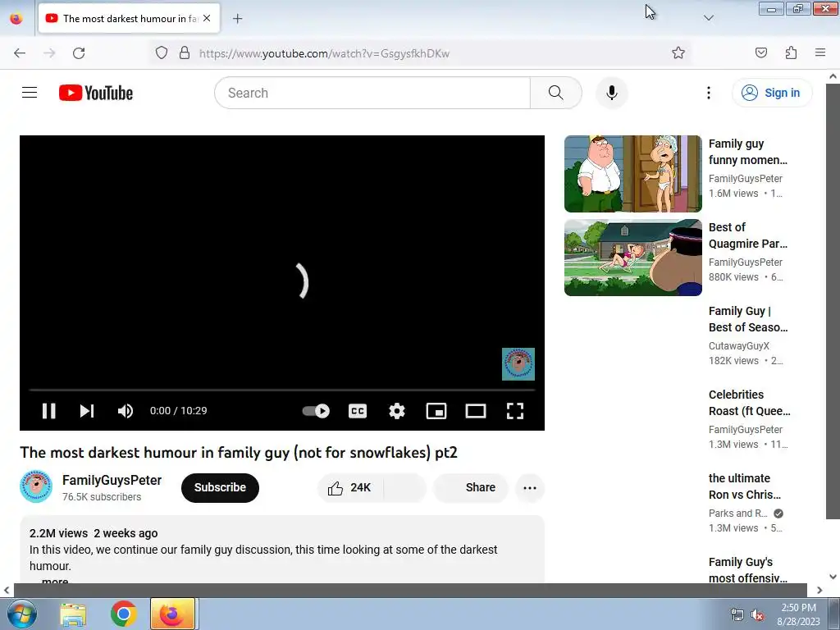This screenshot has height=630, width=840.
Task: Skip to the next video in player
Action: pos(87,411)
